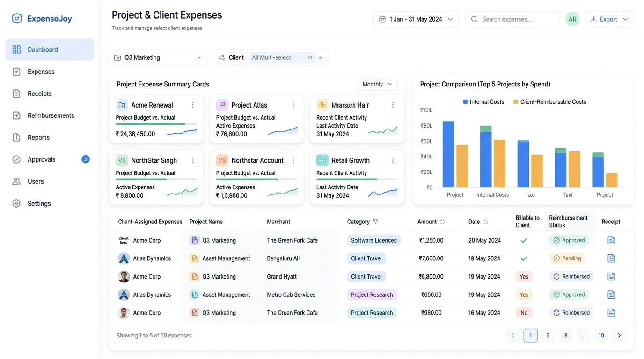Sort table by Amount column

pos(442,222)
